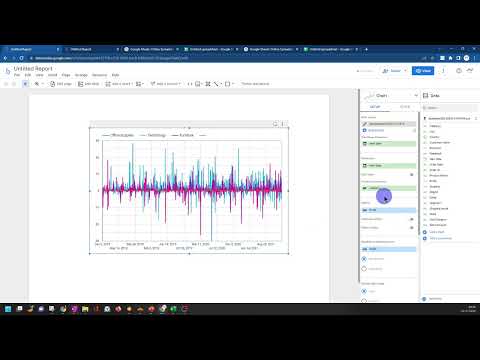
Task: Click the chart header's three-dot menu
Action: (x=283, y=124)
